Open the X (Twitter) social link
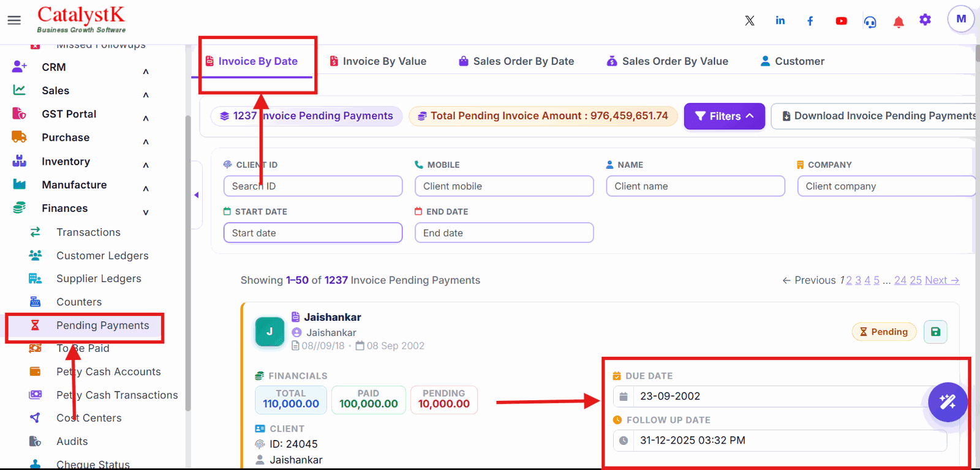Image resolution: width=980 pixels, height=470 pixels. 750,21
